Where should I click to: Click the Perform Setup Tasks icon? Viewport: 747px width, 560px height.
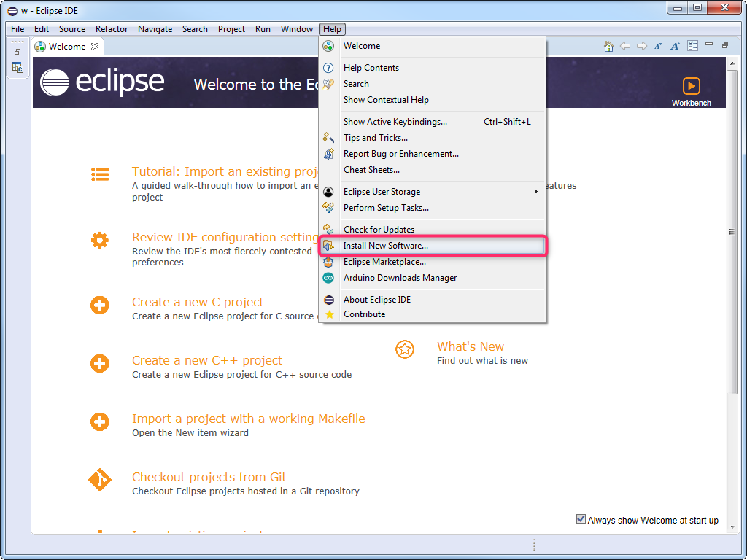[328, 208]
